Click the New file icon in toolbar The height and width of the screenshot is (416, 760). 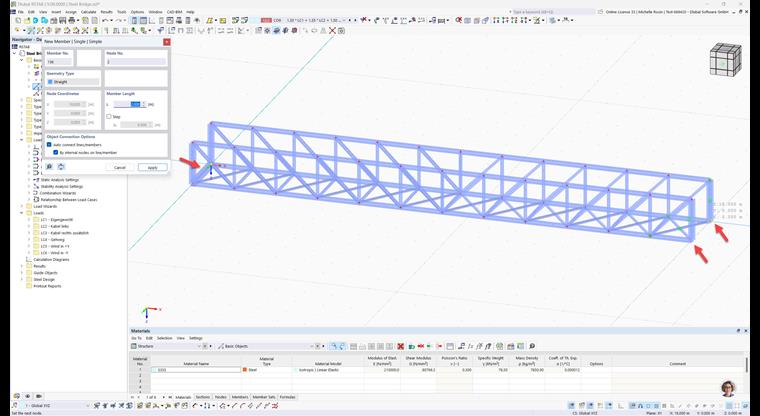tap(18, 20)
